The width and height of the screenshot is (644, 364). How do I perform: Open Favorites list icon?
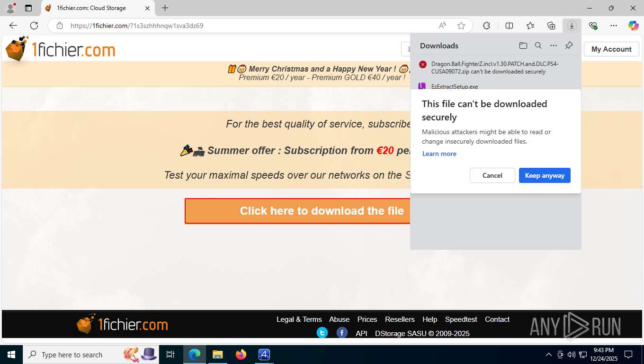pos(530,26)
